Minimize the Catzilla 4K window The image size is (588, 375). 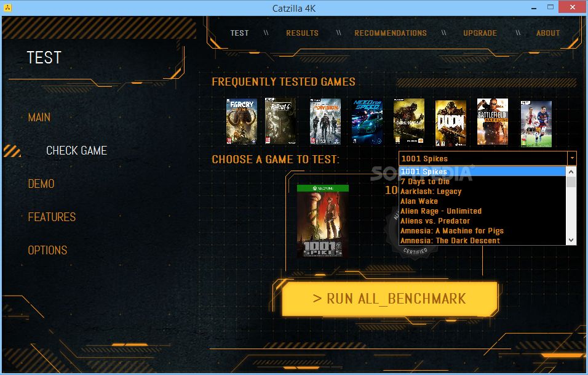coord(533,7)
